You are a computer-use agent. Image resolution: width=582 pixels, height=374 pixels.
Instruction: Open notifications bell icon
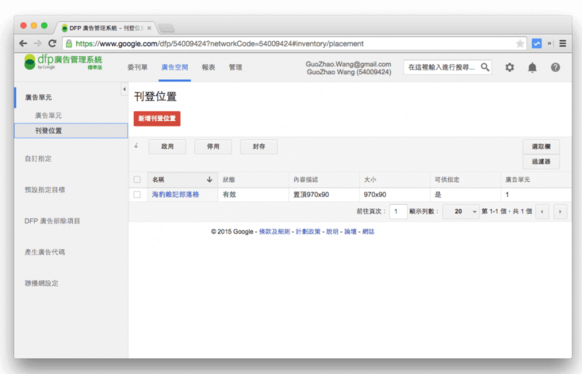532,67
